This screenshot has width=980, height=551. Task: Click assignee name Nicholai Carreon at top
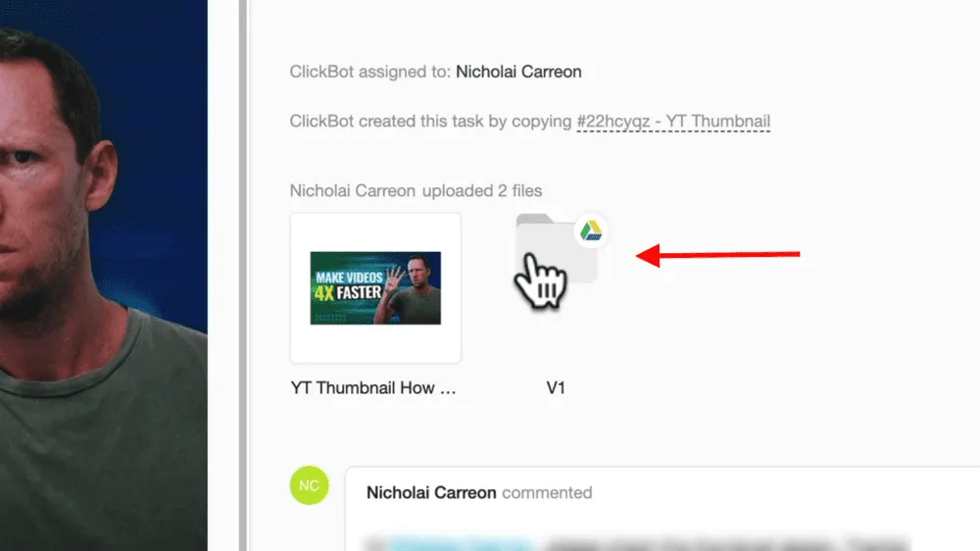(518, 72)
